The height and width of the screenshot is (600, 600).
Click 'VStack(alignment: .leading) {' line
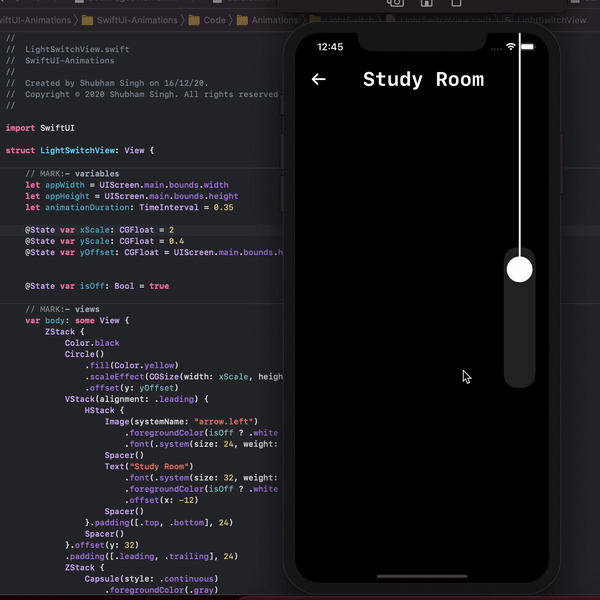137,399
